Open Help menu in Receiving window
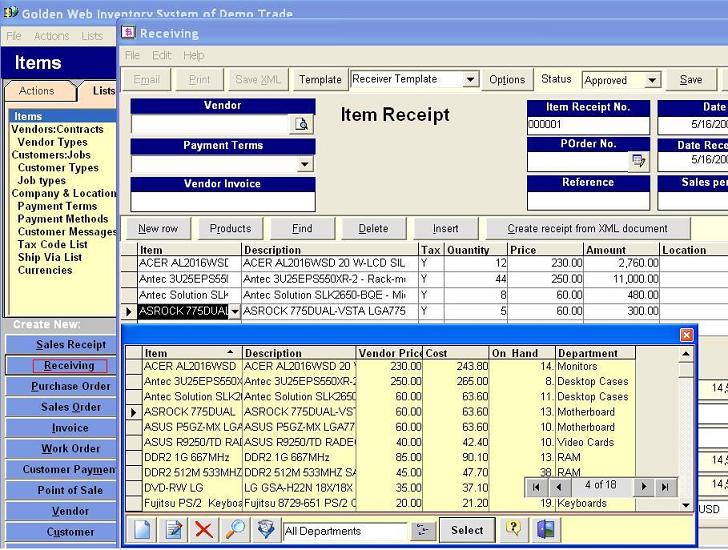Viewport: 728px width, 550px height. click(194, 55)
